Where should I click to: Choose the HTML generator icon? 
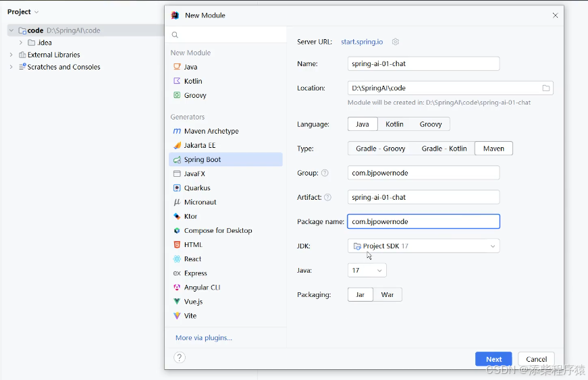[x=177, y=245]
